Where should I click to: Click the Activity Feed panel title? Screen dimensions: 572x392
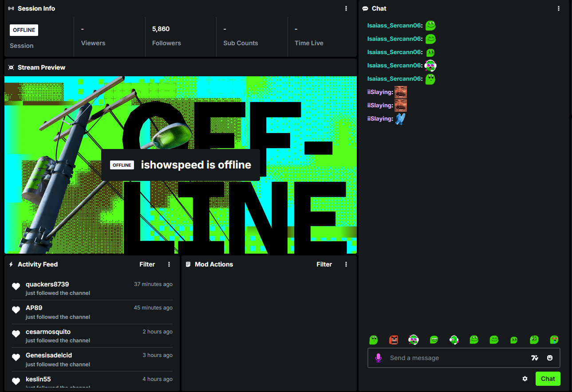(38, 264)
